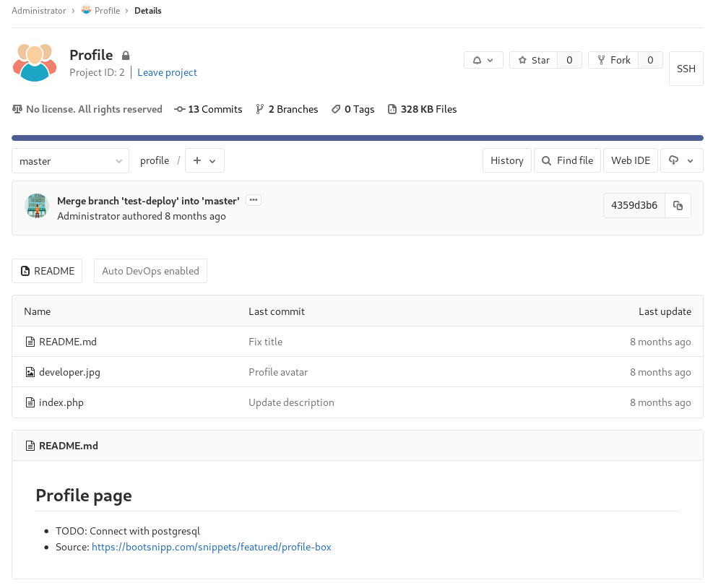The height and width of the screenshot is (588, 713).
Task: Click the commit author avatar
Action: (x=36, y=206)
